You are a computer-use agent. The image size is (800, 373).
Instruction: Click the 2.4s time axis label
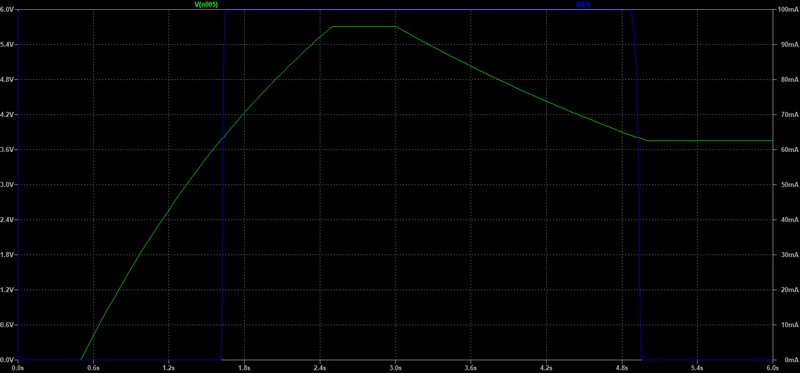pos(320,367)
